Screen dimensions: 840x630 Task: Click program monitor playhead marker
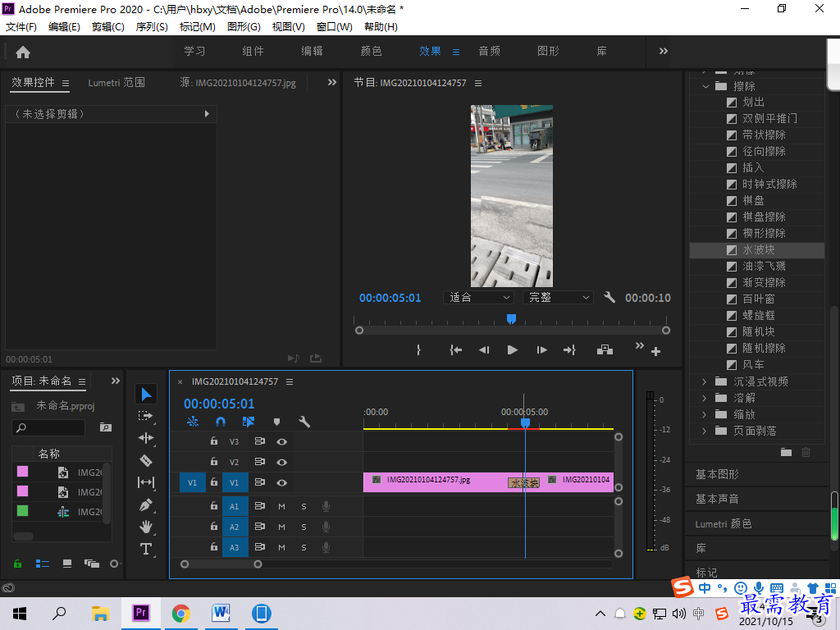[x=512, y=319]
